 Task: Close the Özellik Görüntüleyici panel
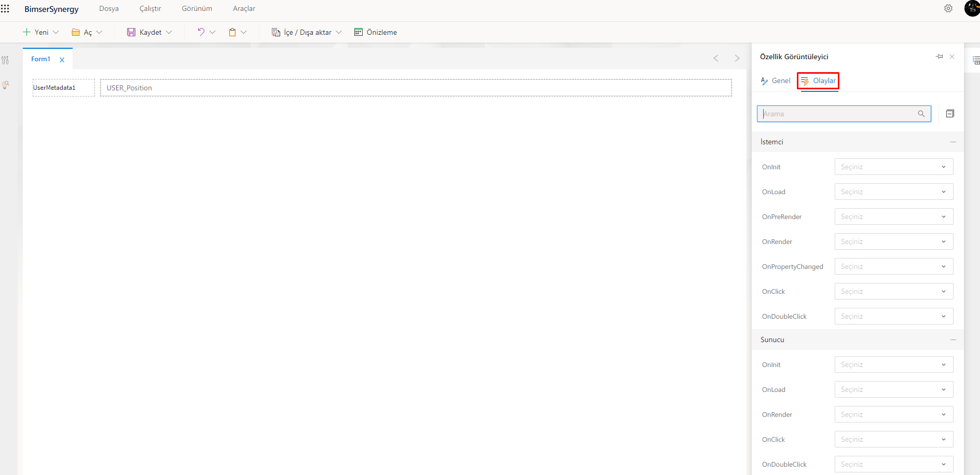[x=952, y=57]
